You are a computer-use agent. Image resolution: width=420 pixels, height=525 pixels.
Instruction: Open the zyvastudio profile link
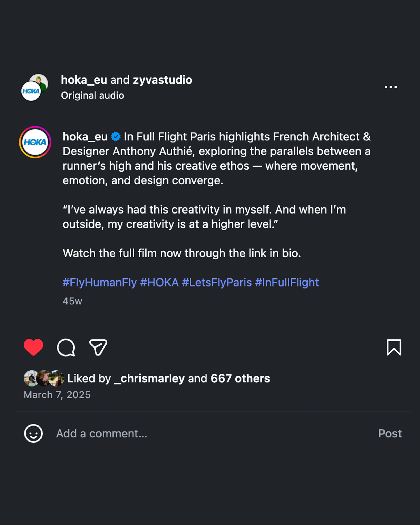point(162,80)
